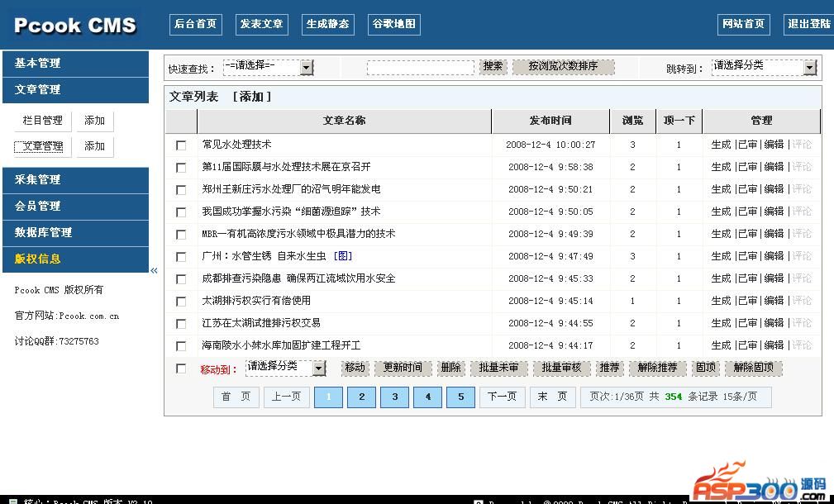Collapse the sidebar with the double-arrow icon

(x=154, y=271)
